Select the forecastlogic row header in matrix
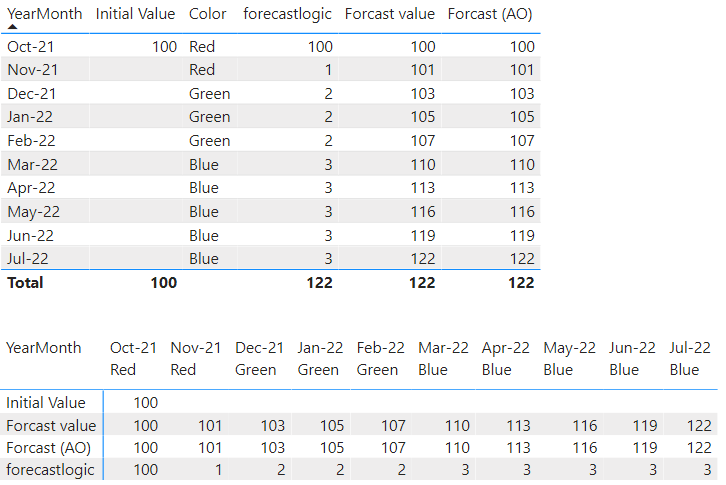Screen dimensions: 726x485 [x=50, y=470]
